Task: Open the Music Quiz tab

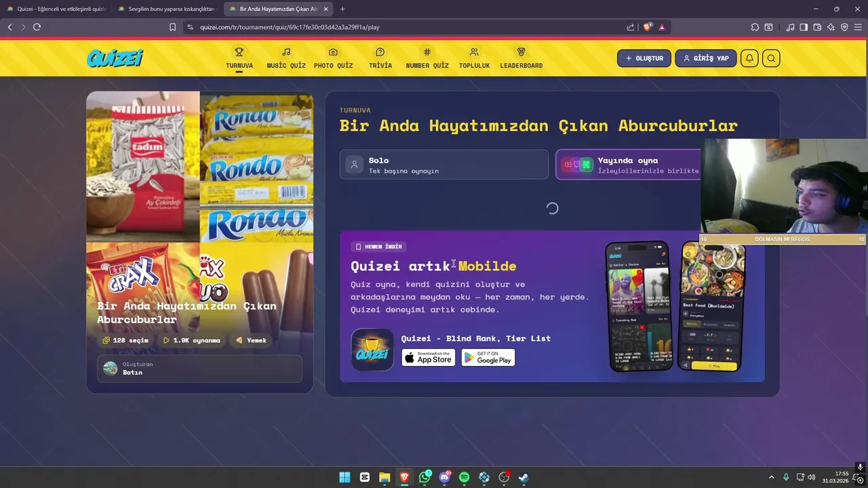Action: pyautogui.click(x=286, y=58)
